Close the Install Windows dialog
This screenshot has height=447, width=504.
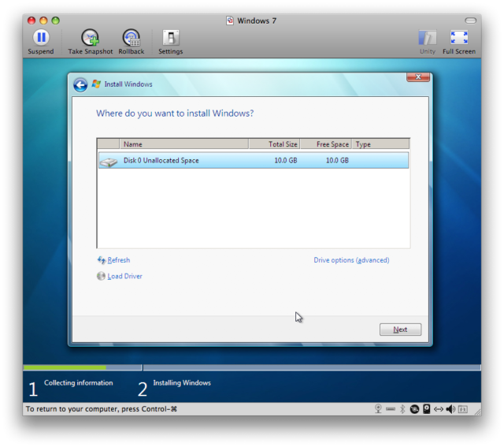coord(418,77)
